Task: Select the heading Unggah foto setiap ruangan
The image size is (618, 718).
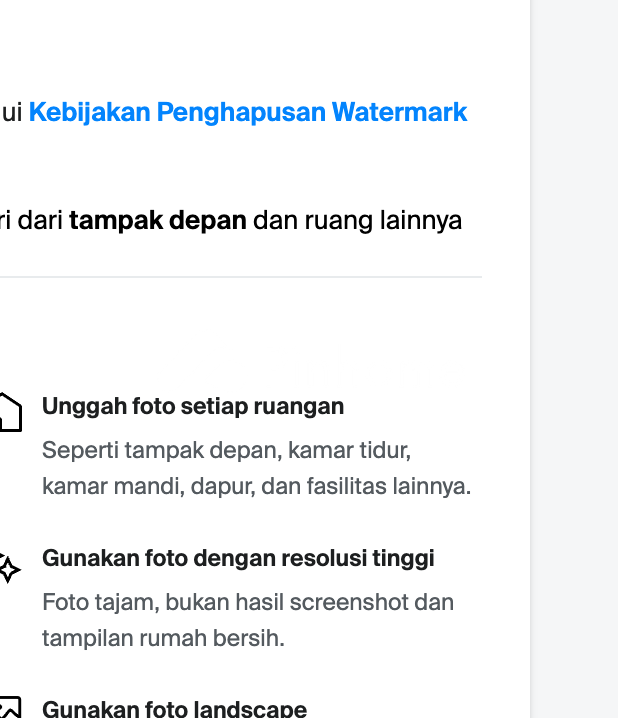Action: [193, 406]
